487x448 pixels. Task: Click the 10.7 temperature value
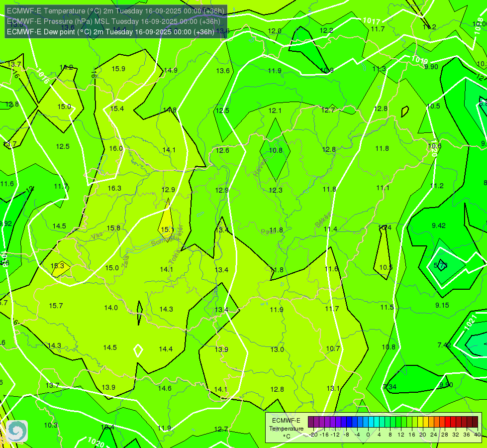333,348
